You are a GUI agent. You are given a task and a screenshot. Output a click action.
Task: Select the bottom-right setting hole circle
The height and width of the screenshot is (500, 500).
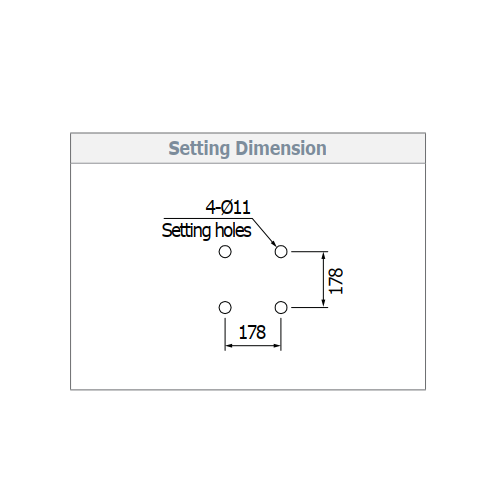point(281,308)
